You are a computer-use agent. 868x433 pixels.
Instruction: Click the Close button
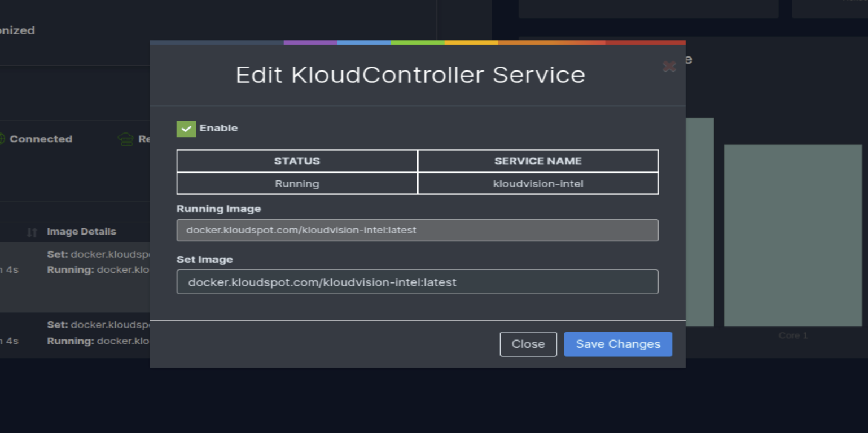coord(528,344)
